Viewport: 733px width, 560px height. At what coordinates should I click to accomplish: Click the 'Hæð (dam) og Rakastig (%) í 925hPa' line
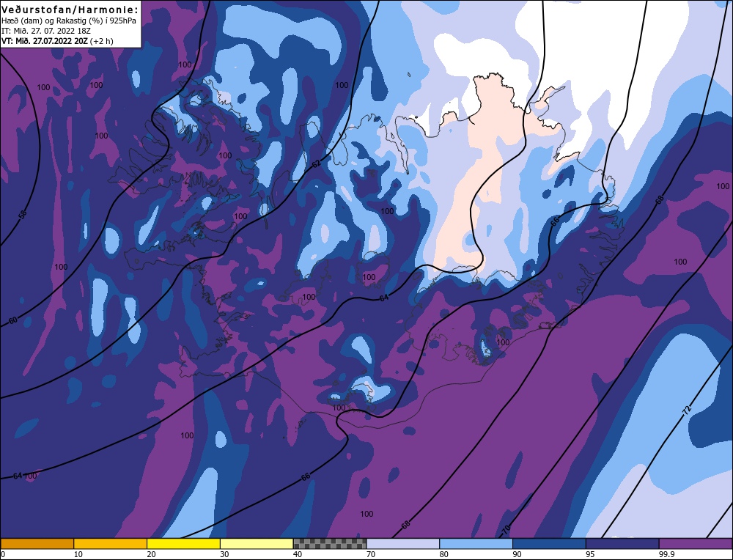69,21
